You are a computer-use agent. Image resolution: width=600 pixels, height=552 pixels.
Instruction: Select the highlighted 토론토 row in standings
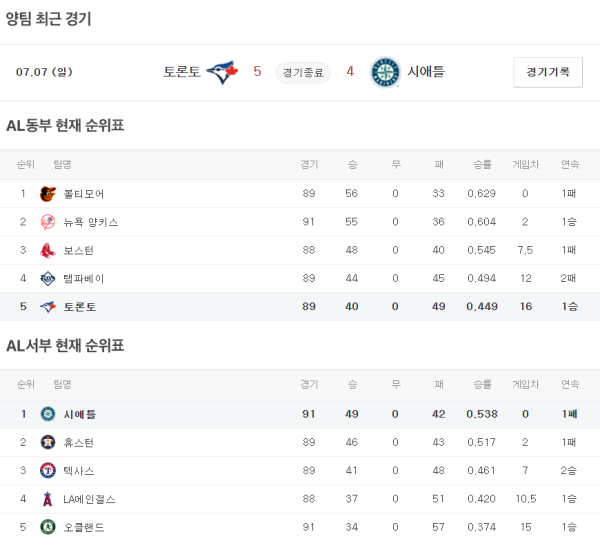pos(300,306)
